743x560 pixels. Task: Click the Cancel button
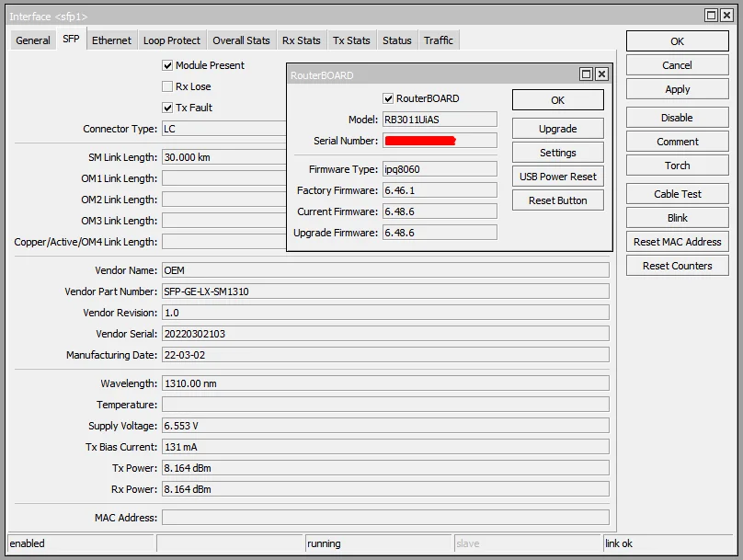click(x=677, y=65)
